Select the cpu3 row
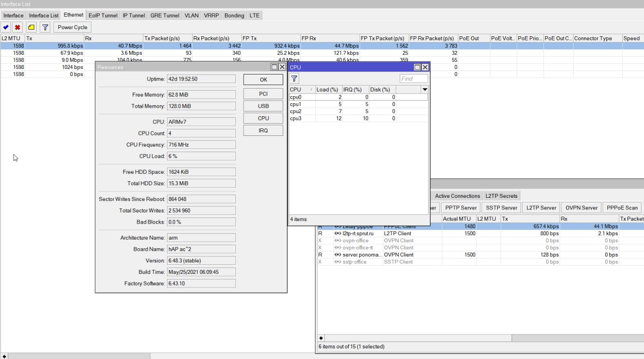 click(358, 118)
